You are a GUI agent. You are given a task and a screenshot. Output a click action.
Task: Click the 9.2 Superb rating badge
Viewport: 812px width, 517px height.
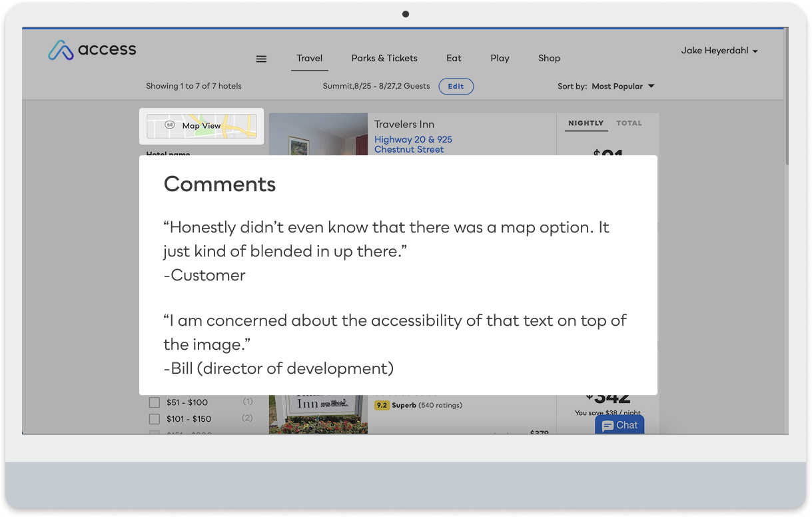pos(382,405)
